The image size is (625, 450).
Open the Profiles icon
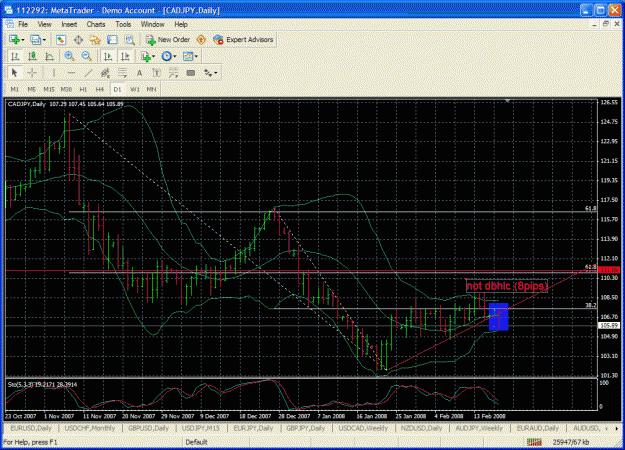click(35, 39)
